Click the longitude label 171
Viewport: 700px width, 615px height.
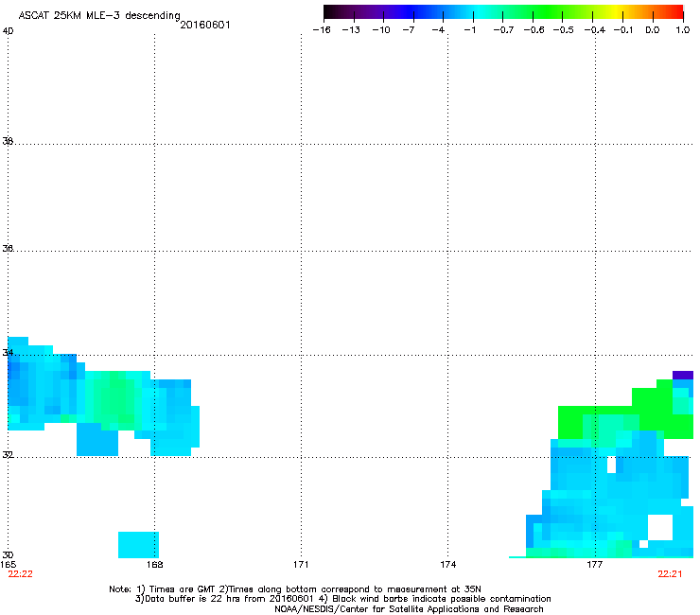[301, 565]
